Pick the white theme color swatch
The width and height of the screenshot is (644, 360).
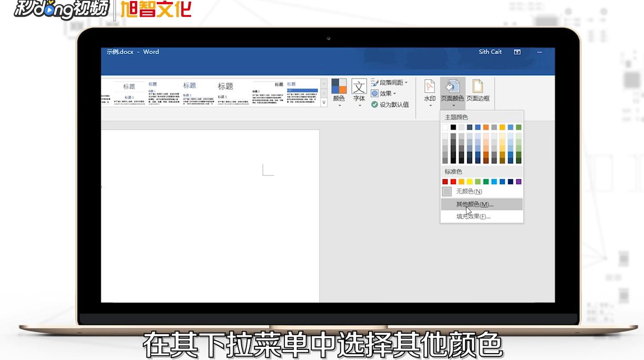click(x=445, y=127)
